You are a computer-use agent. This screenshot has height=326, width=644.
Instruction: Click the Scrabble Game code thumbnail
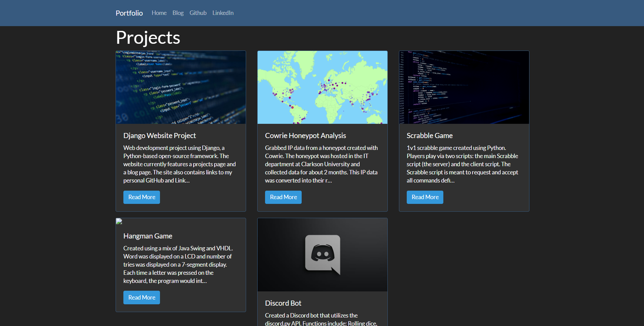coord(464,87)
